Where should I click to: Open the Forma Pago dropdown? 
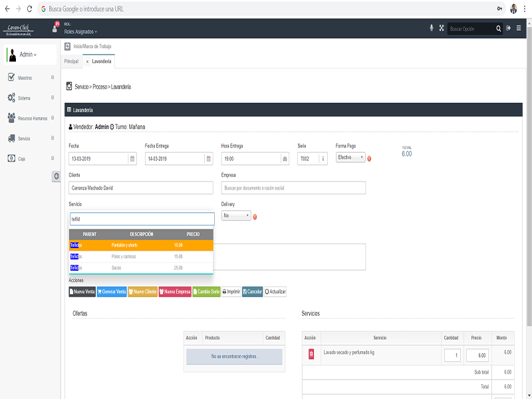pyautogui.click(x=350, y=158)
